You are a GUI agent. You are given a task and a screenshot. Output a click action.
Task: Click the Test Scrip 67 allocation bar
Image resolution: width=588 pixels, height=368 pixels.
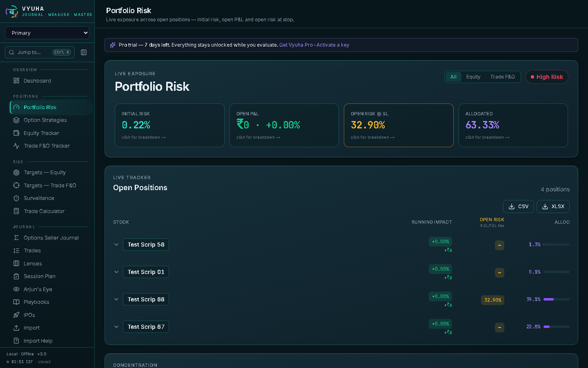point(557,327)
